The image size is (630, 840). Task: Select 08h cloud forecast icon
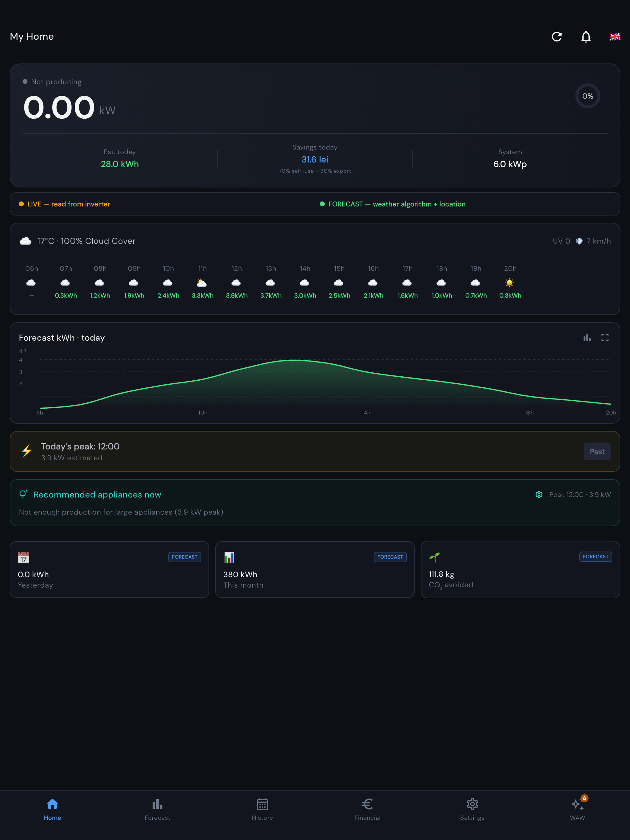click(100, 283)
